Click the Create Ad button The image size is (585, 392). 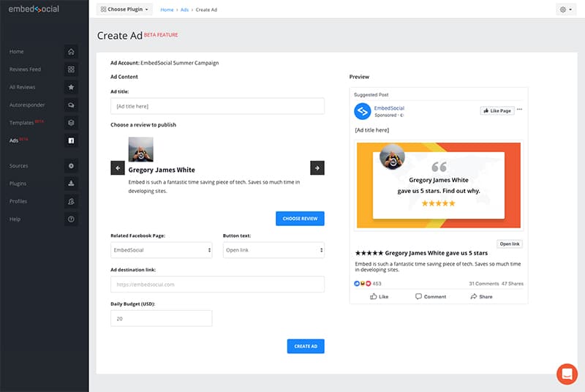coord(306,346)
